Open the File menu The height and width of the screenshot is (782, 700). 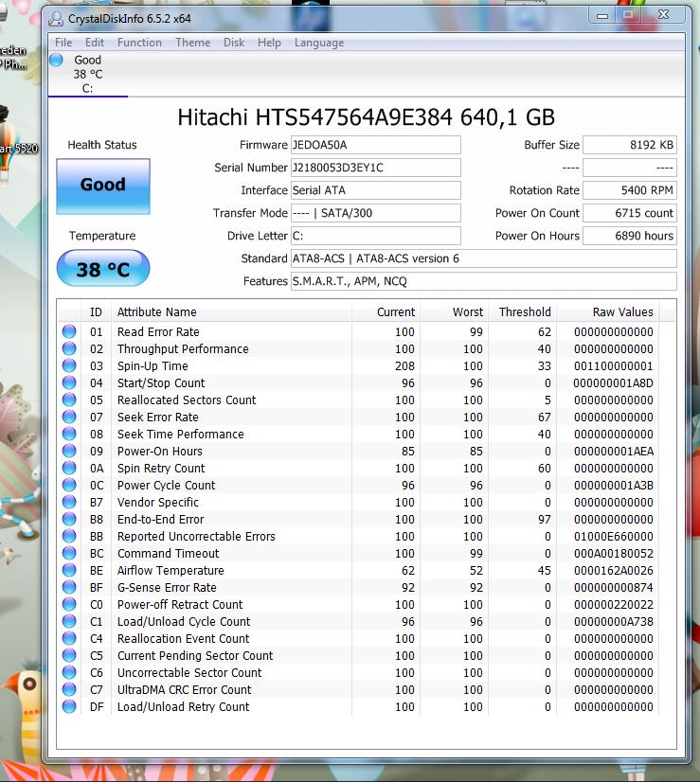(63, 43)
